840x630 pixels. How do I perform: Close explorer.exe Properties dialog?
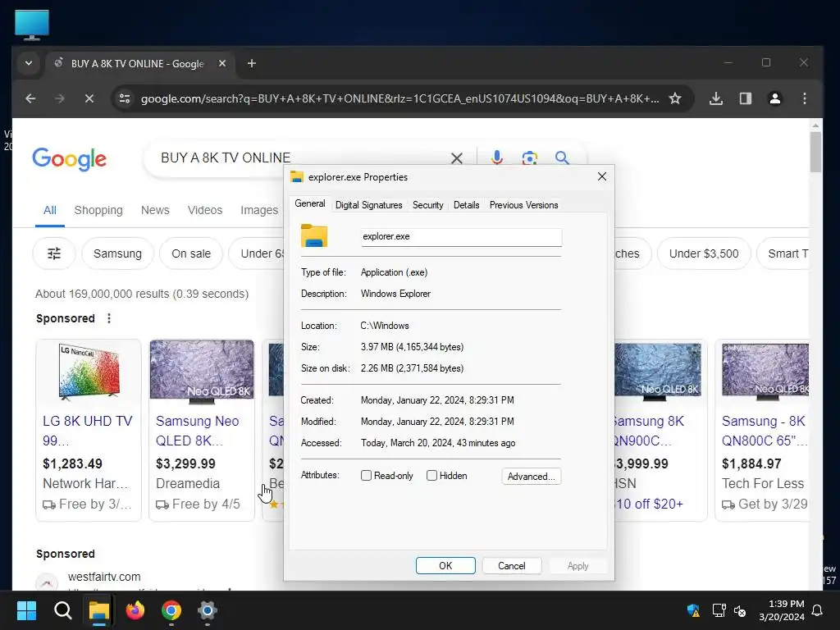[601, 177]
